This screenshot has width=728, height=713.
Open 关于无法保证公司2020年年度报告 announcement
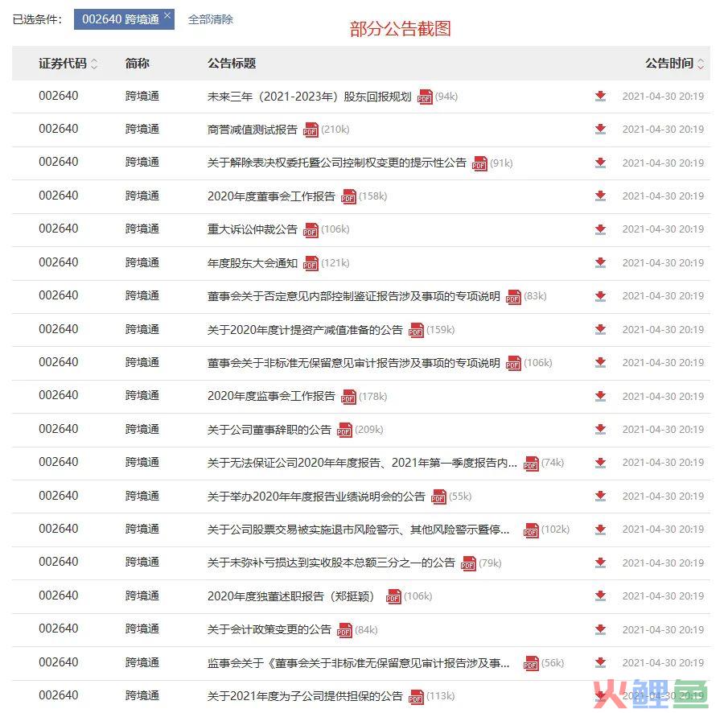pos(362,463)
